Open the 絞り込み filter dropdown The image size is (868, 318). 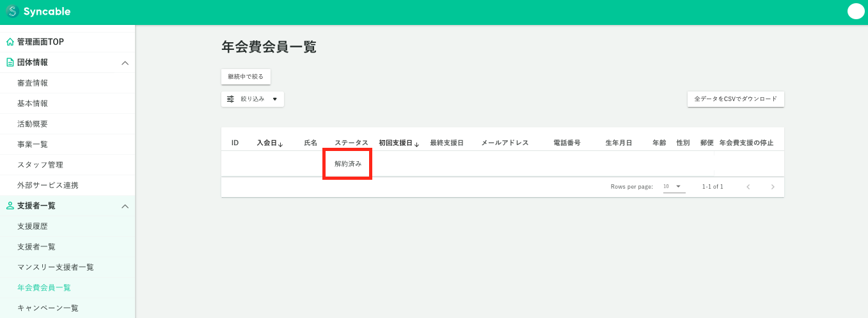pos(253,99)
